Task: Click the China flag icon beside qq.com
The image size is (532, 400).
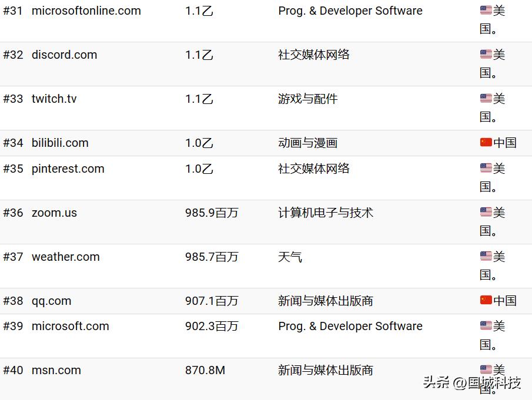Action: 484,300
